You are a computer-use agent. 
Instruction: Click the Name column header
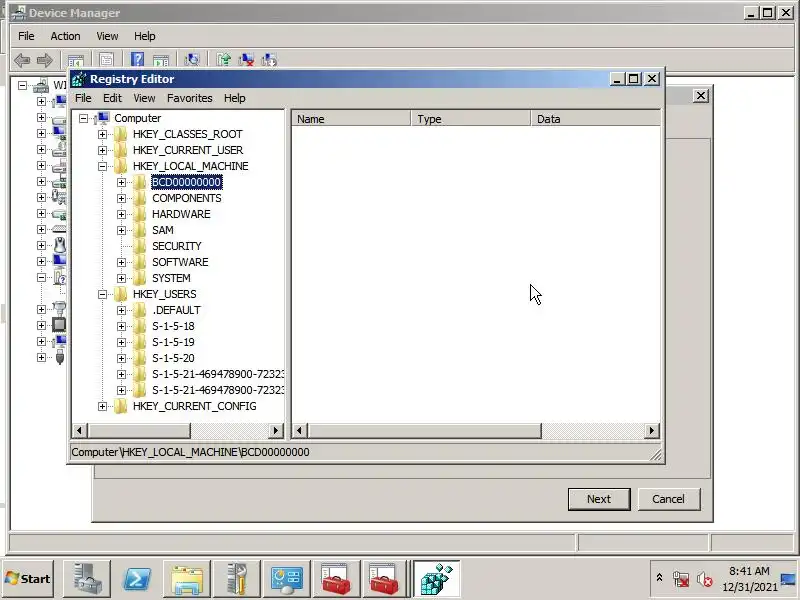tap(351, 119)
